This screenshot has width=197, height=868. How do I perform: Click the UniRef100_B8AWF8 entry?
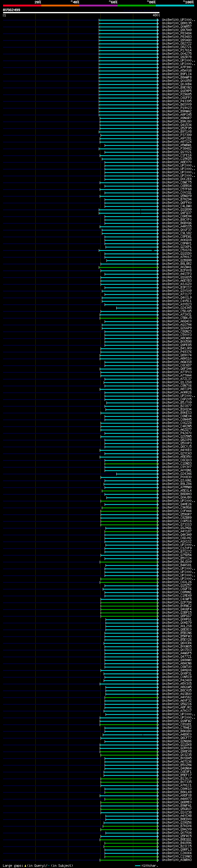tap(177, 78)
